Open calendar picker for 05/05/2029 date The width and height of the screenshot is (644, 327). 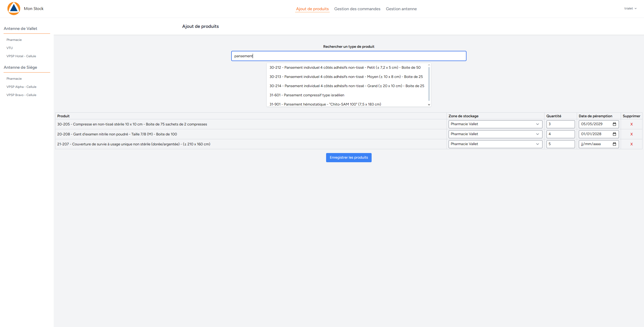click(x=614, y=124)
